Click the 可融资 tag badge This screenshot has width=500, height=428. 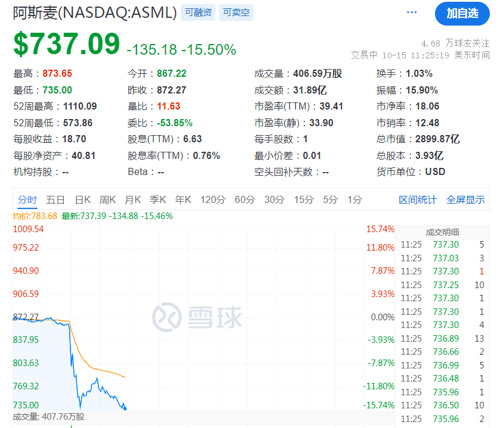coord(198,13)
